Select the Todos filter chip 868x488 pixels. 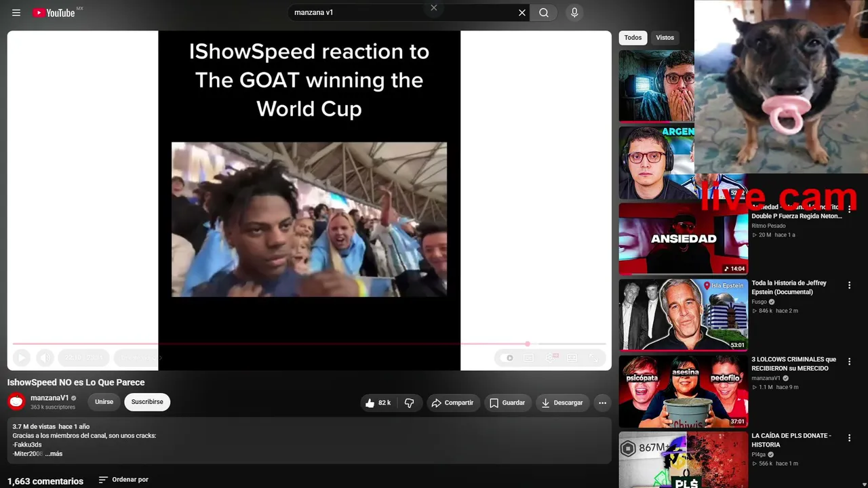[633, 38]
